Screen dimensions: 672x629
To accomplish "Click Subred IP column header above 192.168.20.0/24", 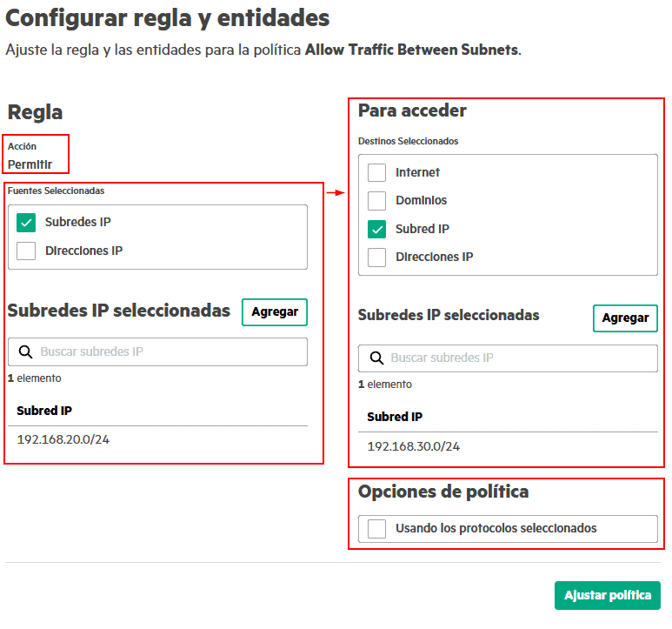I will tap(43, 411).
